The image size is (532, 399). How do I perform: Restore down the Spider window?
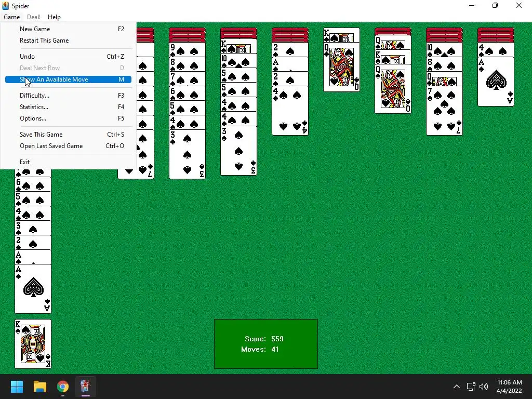495,6
